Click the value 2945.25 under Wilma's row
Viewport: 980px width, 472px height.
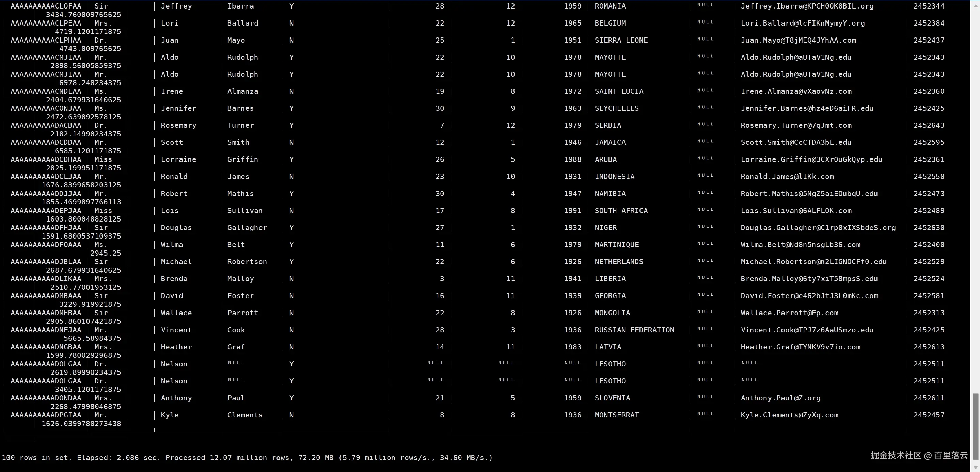pos(105,253)
